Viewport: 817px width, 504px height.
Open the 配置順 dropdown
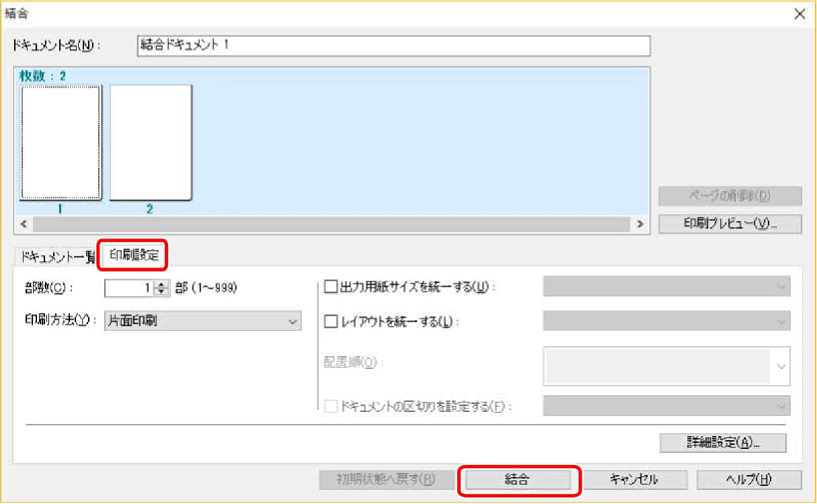[666, 366]
